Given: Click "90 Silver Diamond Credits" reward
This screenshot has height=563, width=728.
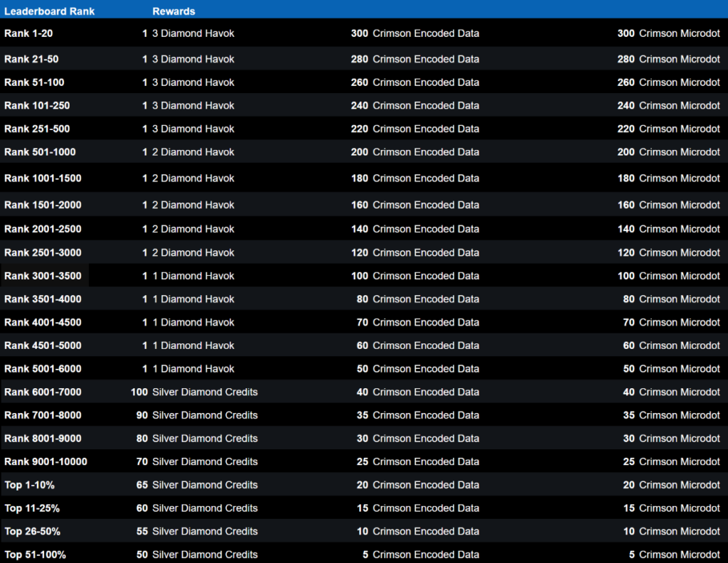Looking at the screenshot, I should (x=197, y=415).
